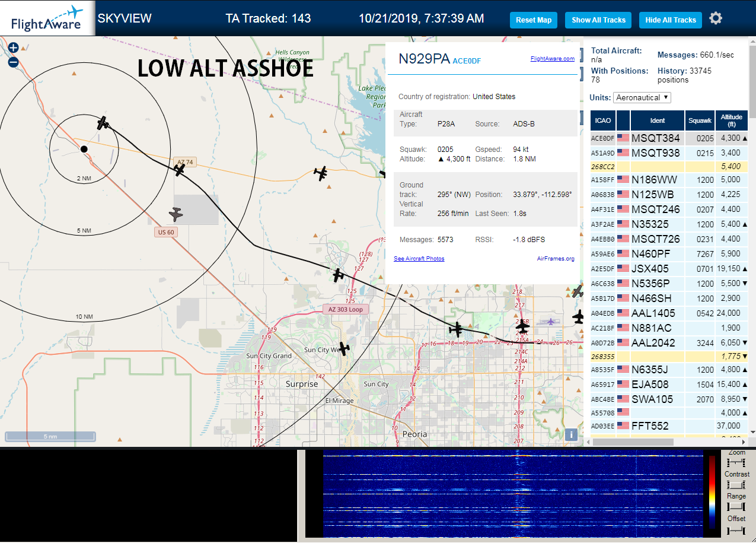The image size is (756, 543).
Task: Select the 268355 highlighted row
Action: coord(669,357)
